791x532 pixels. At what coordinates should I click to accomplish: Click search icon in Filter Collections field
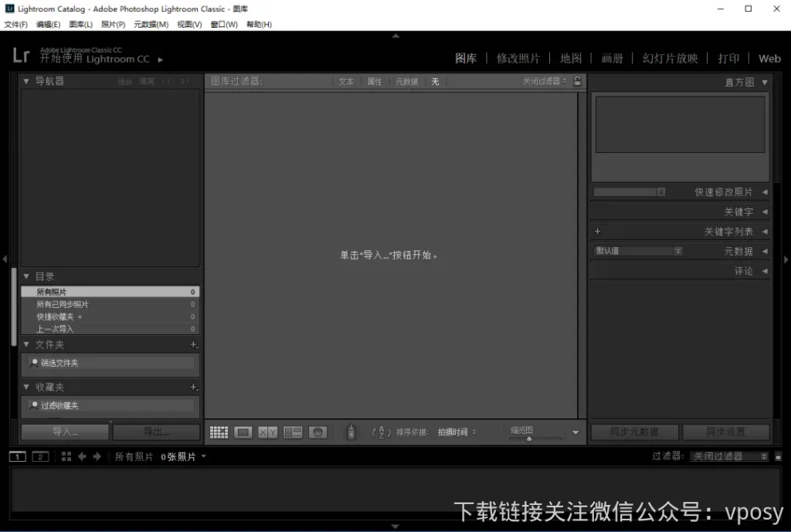coord(34,405)
